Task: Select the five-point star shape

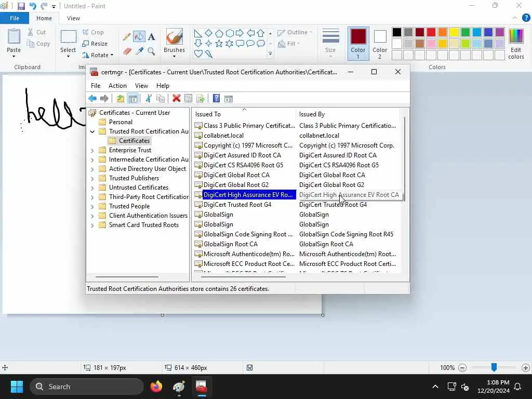Action: point(219,44)
